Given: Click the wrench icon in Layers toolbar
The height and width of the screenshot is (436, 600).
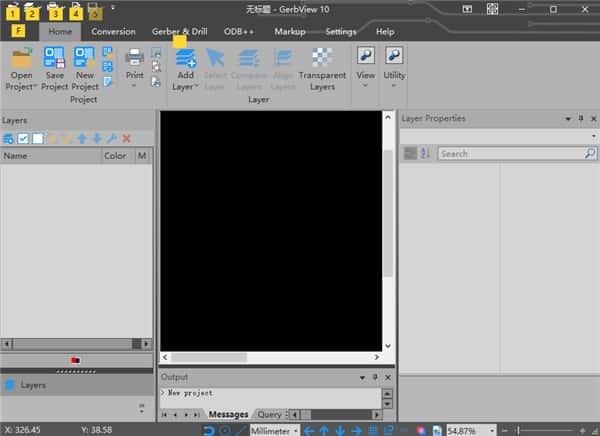Looking at the screenshot, I should (111, 138).
